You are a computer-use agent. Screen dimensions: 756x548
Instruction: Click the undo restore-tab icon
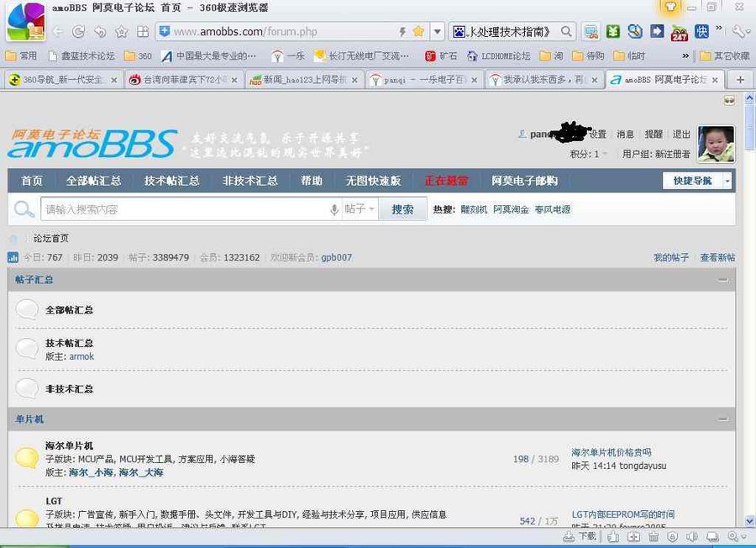[100, 32]
